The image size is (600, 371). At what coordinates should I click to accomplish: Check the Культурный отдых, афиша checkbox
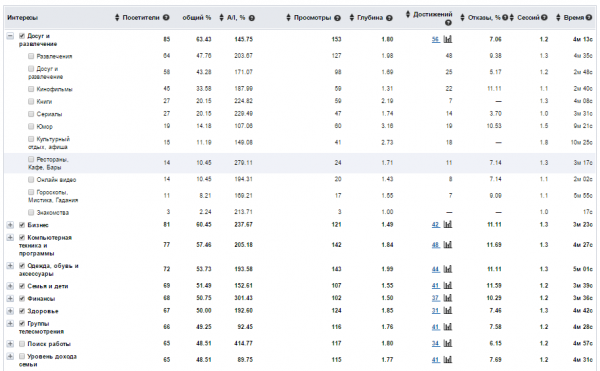pyautogui.click(x=31, y=138)
